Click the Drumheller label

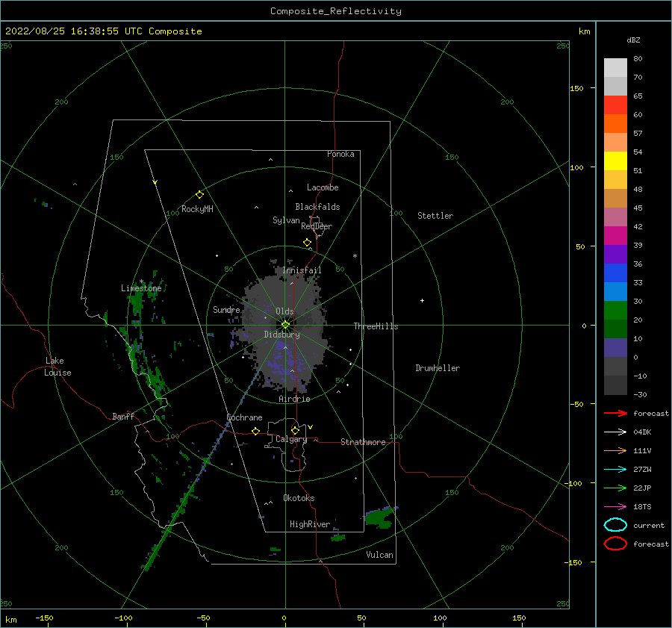[438, 368]
